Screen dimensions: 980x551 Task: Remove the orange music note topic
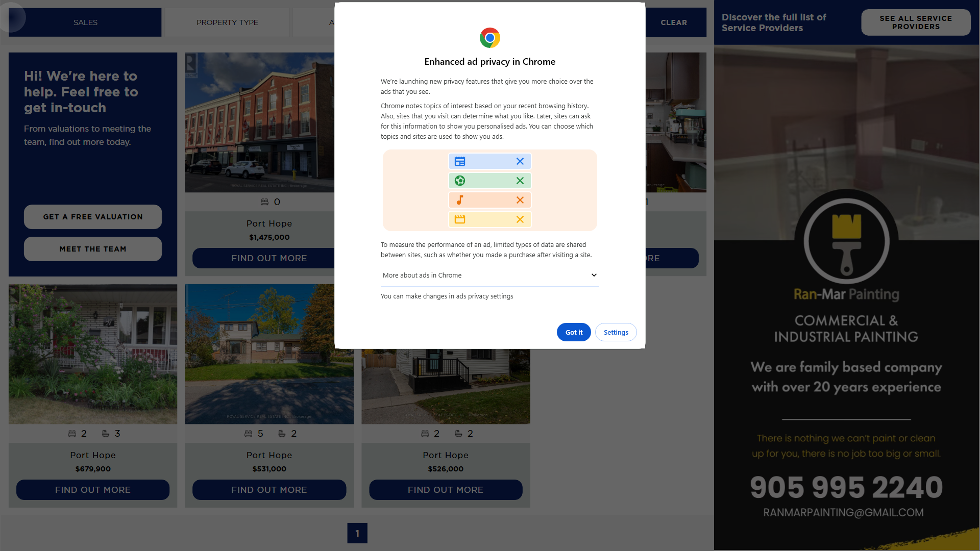[x=520, y=200]
